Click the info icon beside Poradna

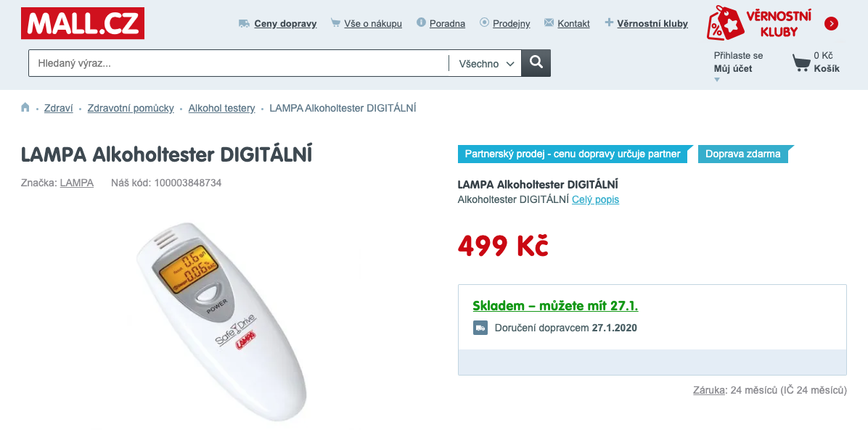click(x=421, y=22)
